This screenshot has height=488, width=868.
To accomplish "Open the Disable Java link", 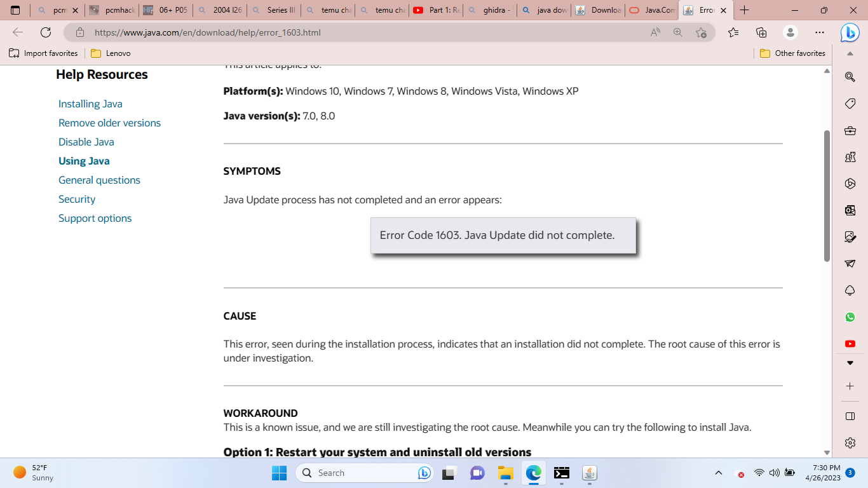I will [x=86, y=142].
